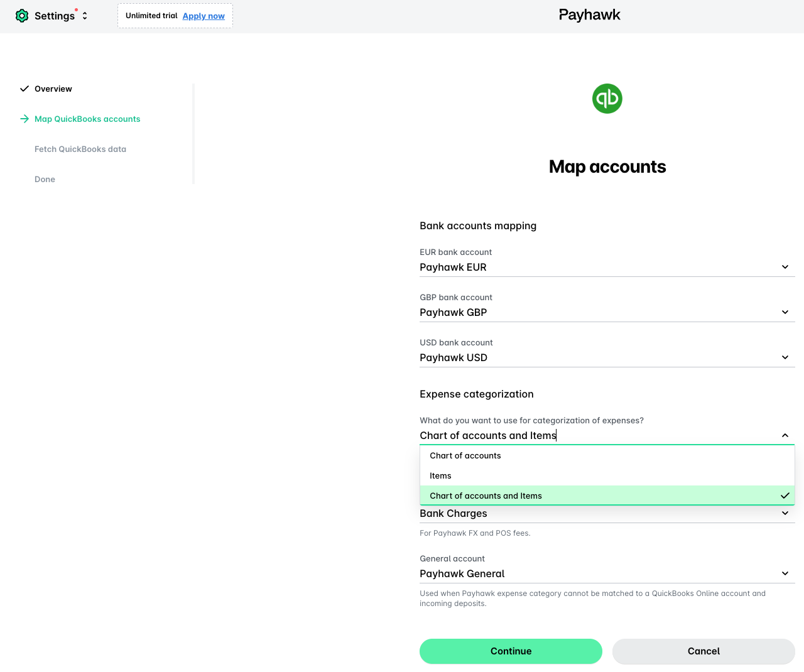This screenshot has height=672, width=804.
Task: Click the Overview checkmark icon
Action: coord(24,89)
